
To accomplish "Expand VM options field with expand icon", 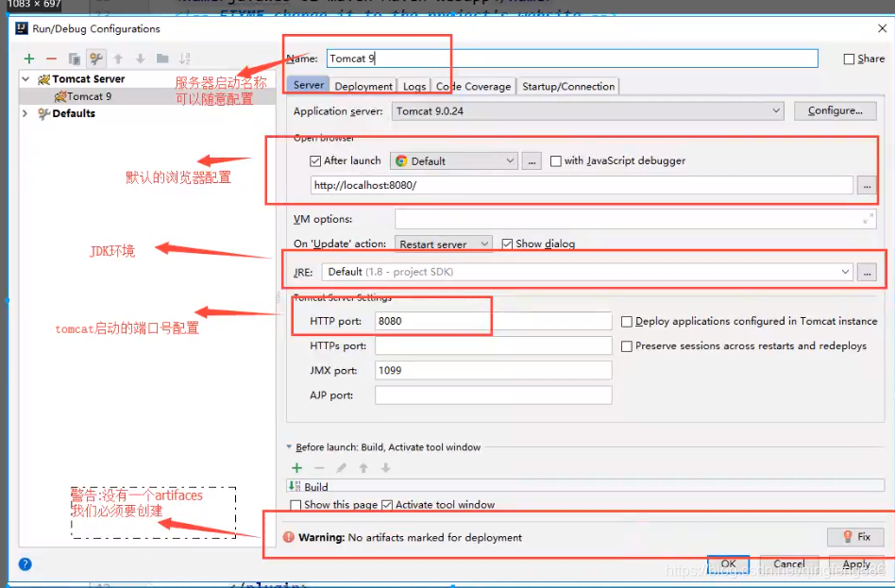I will tap(868, 219).
